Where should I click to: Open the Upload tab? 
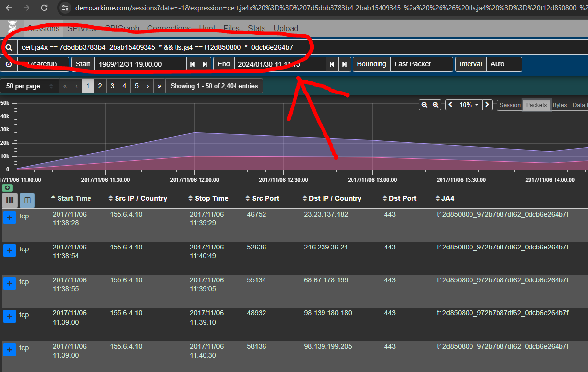286,28
